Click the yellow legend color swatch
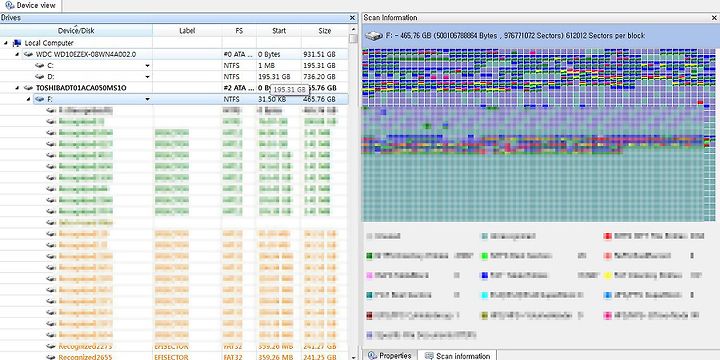Screen dimensions: 720x360 click(x=607, y=276)
